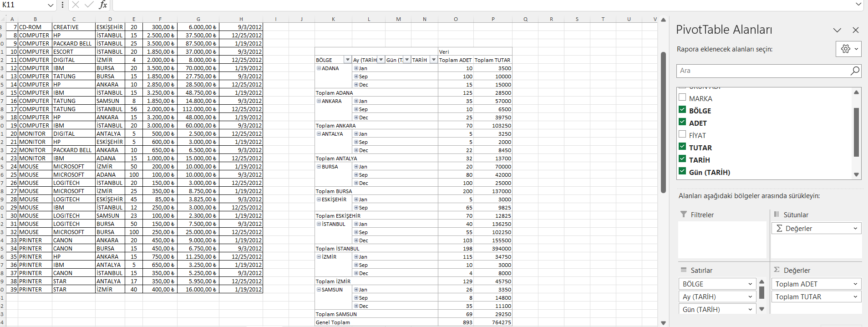This screenshot has width=868, height=327.
Task: Check the FİYAT field checkbox
Action: [682, 134]
